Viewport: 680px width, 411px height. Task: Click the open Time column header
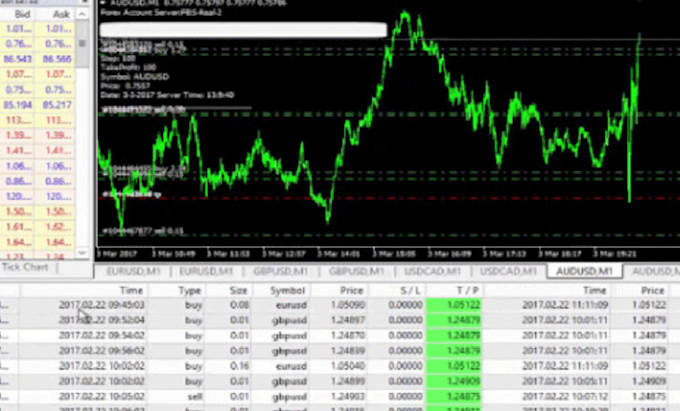tap(131, 290)
